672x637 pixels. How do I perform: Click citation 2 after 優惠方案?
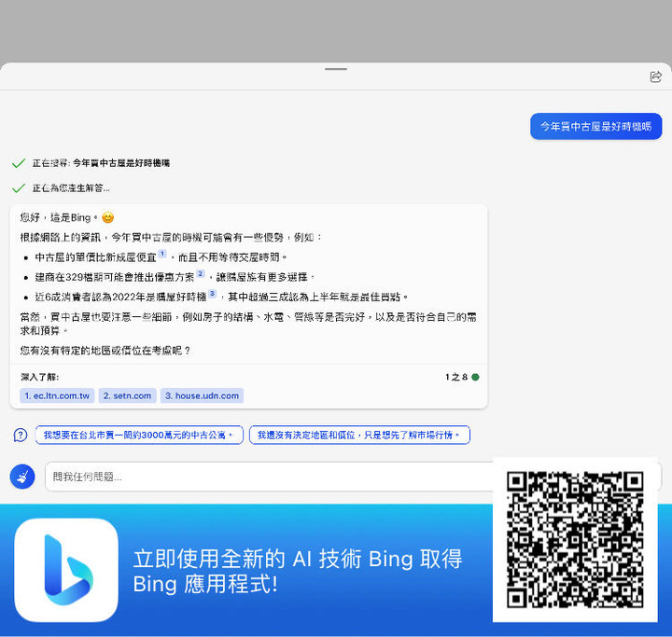pos(200,273)
